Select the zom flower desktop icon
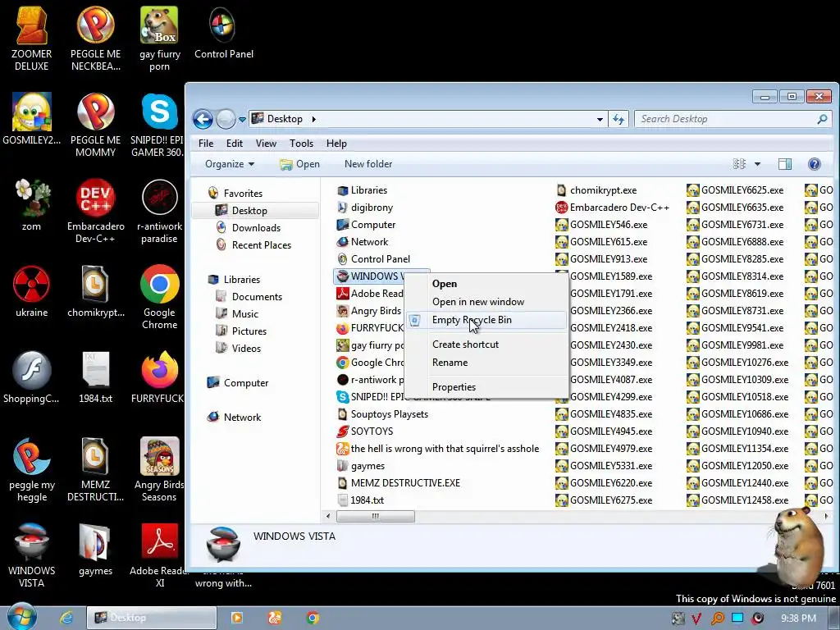 click(x=32, y=204)
